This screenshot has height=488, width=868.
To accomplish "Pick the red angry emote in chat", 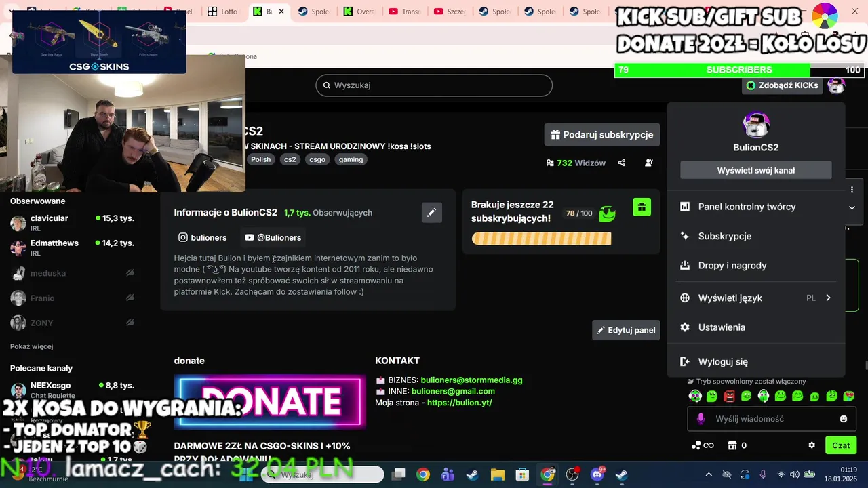I will point(729,396).
